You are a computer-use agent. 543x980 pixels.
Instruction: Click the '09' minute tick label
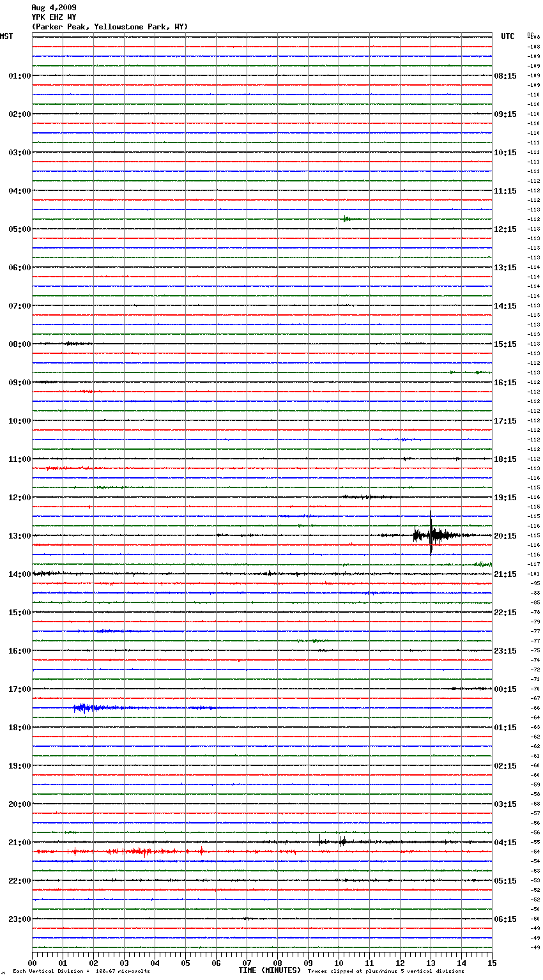(308, 963)
